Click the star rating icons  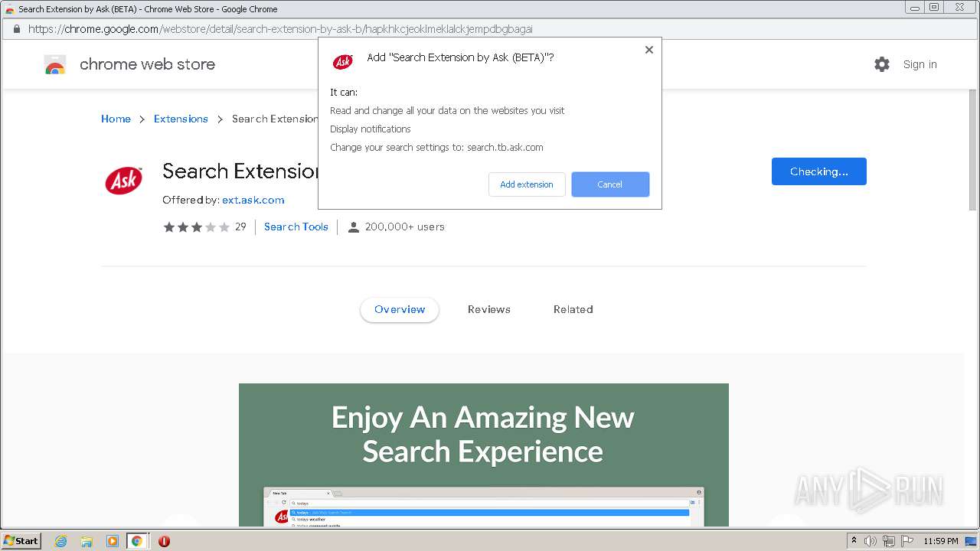click(196, 227)
